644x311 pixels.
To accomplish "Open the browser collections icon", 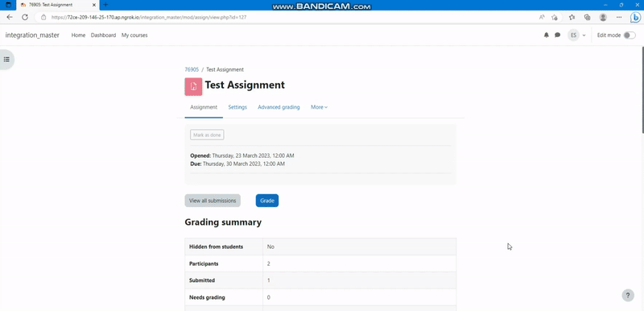I will tap(588, 17).
